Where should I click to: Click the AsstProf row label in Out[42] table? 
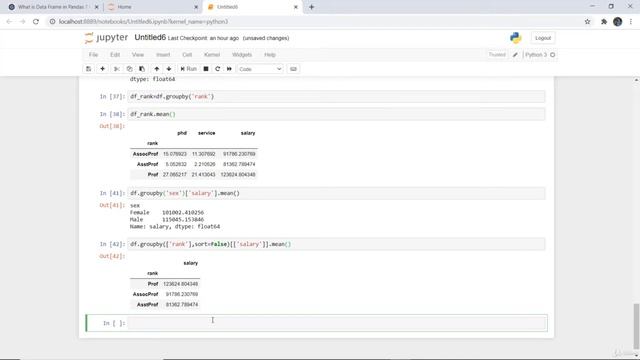[147, 305]
